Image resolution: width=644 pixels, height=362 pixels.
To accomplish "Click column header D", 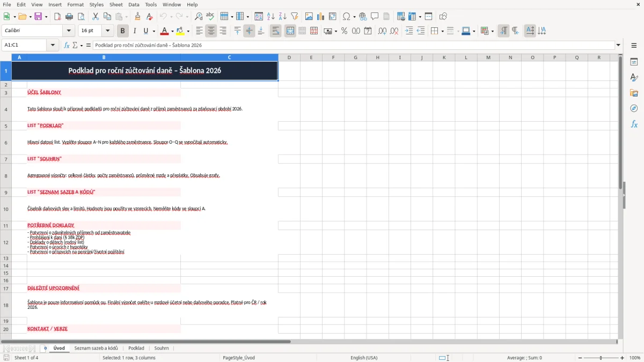I will (289, 57).
